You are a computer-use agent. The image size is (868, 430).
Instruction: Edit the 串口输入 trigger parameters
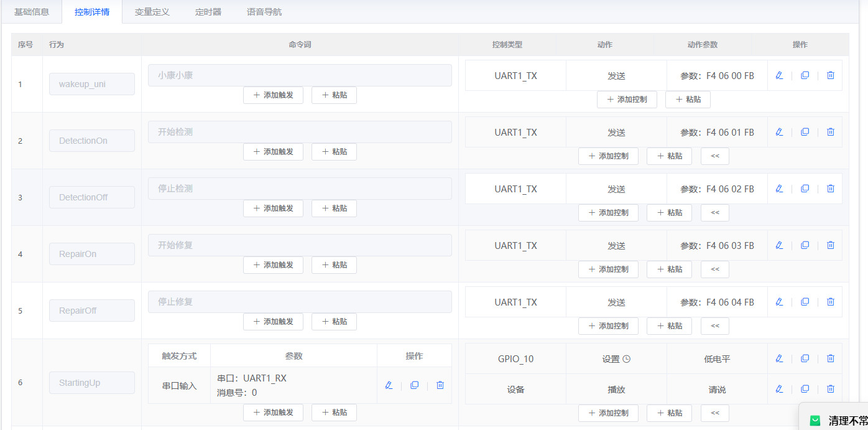[x=389, y=385]
